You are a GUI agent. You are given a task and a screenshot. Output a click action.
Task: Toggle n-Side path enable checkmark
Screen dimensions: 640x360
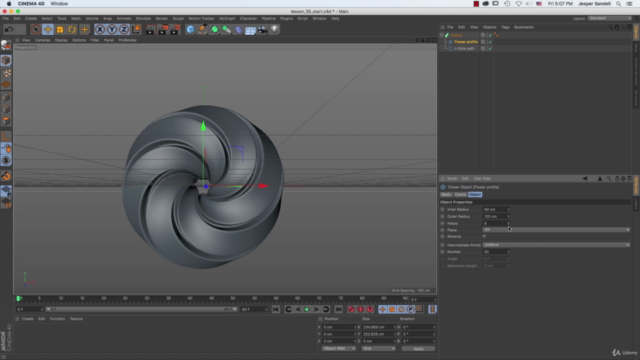490,49
